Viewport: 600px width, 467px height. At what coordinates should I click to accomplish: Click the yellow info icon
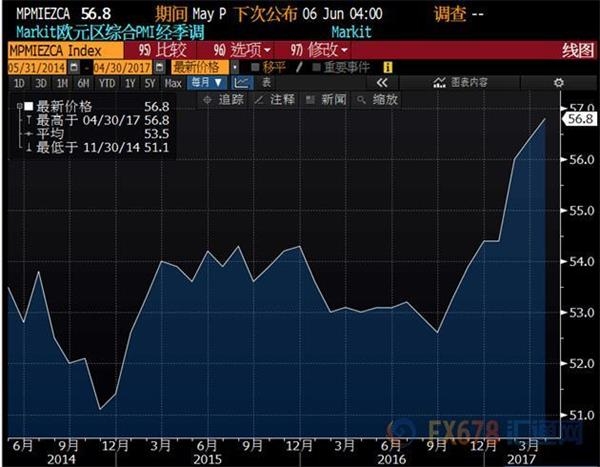[388, 68]
